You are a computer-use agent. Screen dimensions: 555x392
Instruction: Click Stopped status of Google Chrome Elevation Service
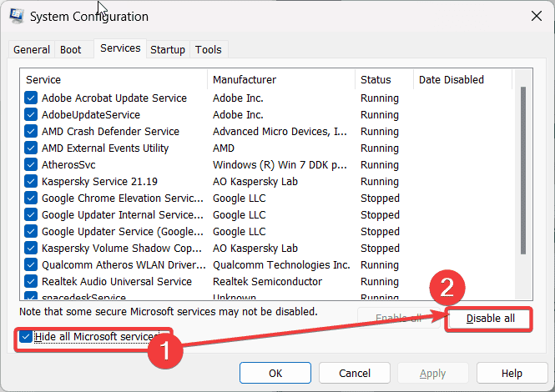tap(380, 199)
